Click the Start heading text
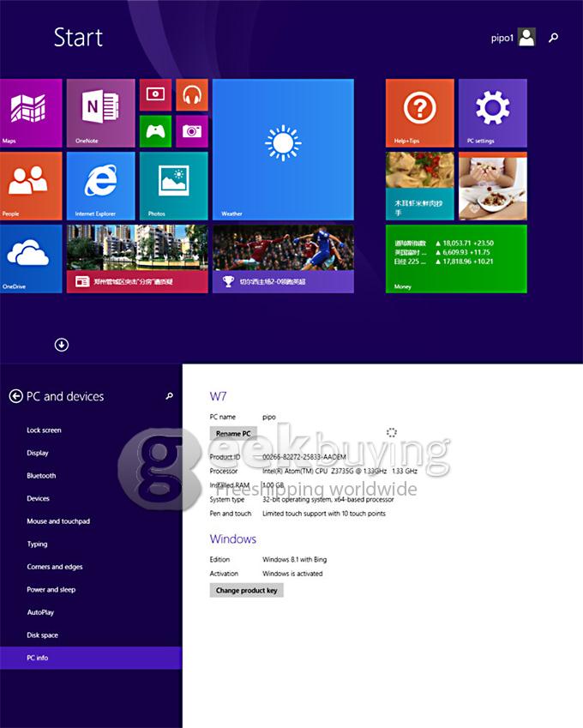The height and width of the screenshot is (728, 583). [x=78, y=37]
